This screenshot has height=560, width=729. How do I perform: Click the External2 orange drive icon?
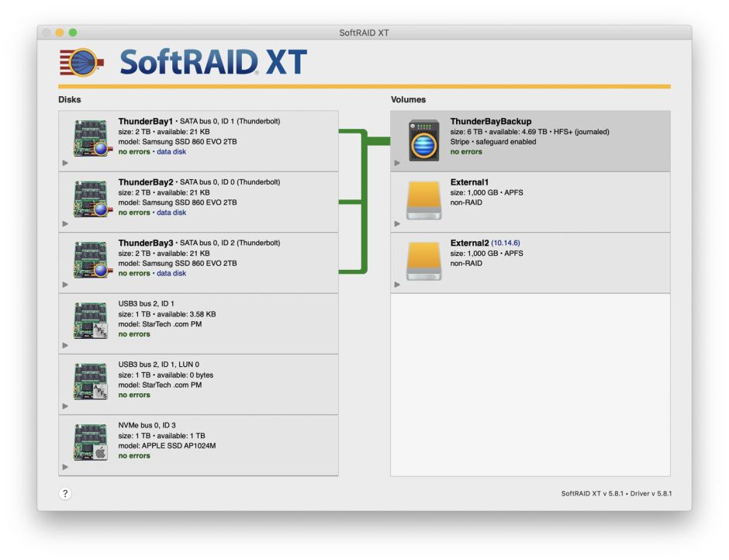[x=423, y=258]
